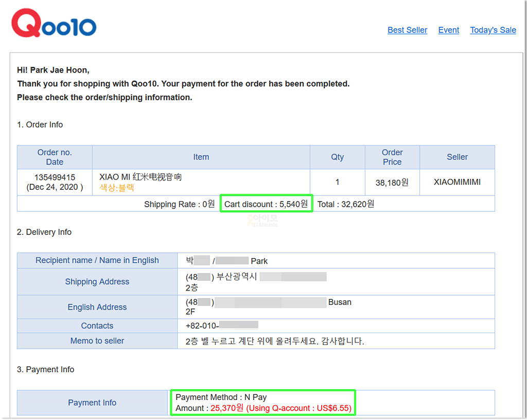Open the Today's Sale link
The image size is (527, 420).
pos(493,30)
